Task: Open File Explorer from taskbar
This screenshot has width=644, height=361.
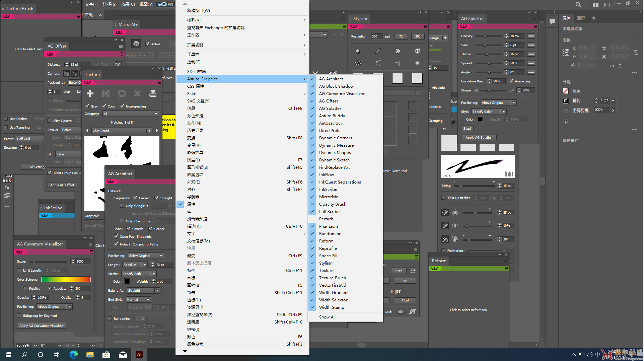Action: coord(90,354)
